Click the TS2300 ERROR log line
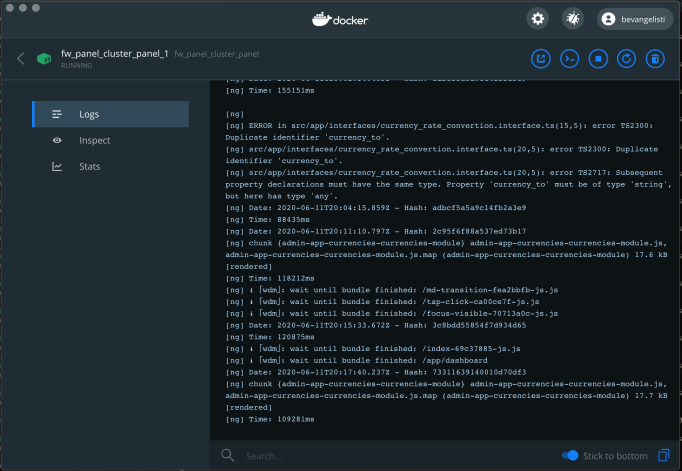Image resolution: width=682 pixels, height=471 pixels. 439,131
